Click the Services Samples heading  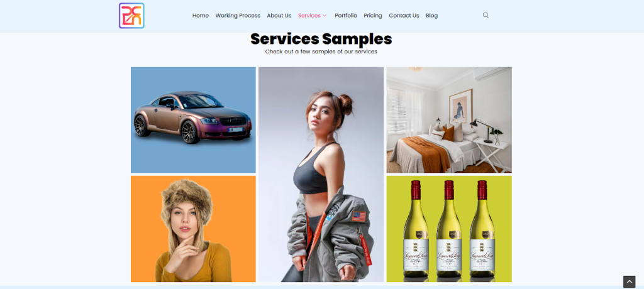click(321, 39)
